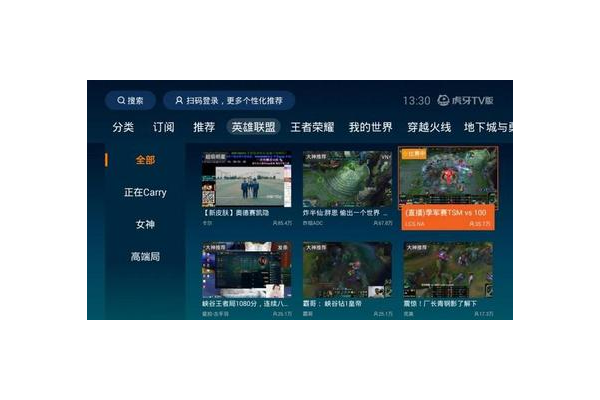Open 扫码登录，更多个性化推荐 login button
Viewport: 600px width, 400px height.
(x=229, y=101)
